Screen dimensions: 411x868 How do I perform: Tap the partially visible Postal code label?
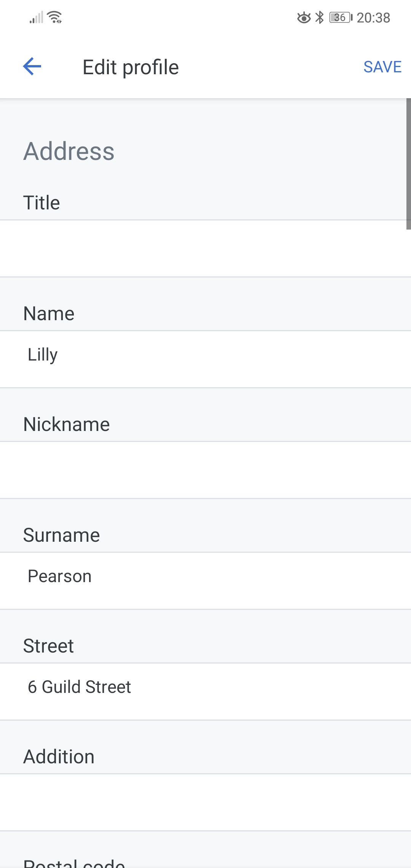[74, 863]
